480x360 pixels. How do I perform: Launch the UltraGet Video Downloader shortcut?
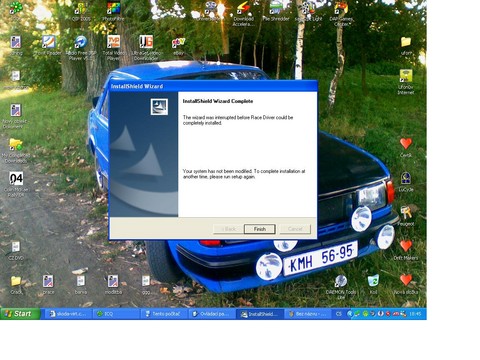coord(146,47)
